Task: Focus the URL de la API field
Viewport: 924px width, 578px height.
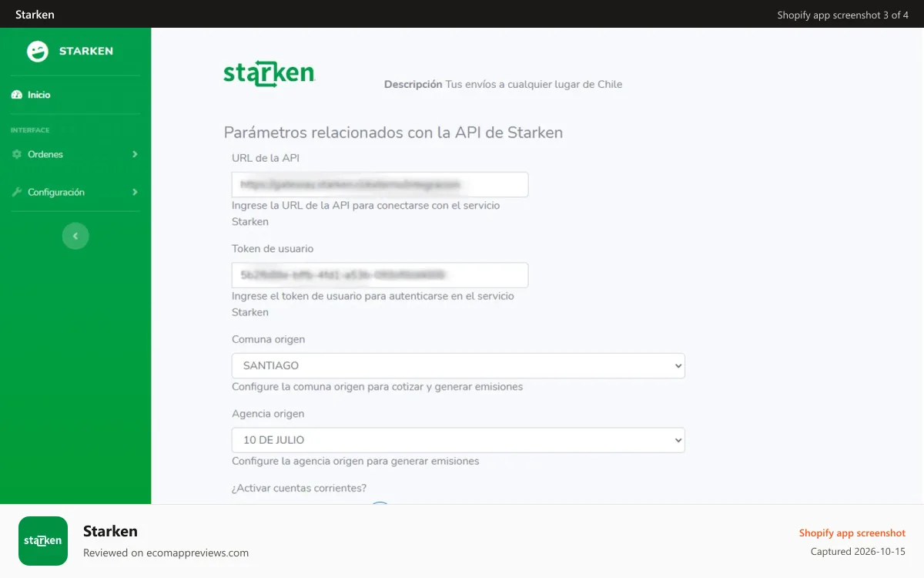Action: tap(380, 184)
